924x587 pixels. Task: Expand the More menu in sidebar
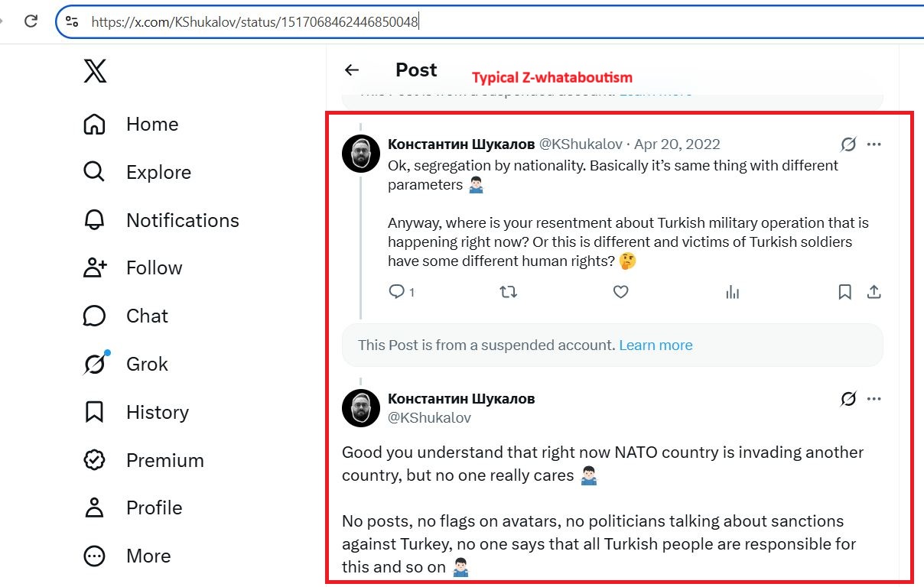click(x=127, y=556)
